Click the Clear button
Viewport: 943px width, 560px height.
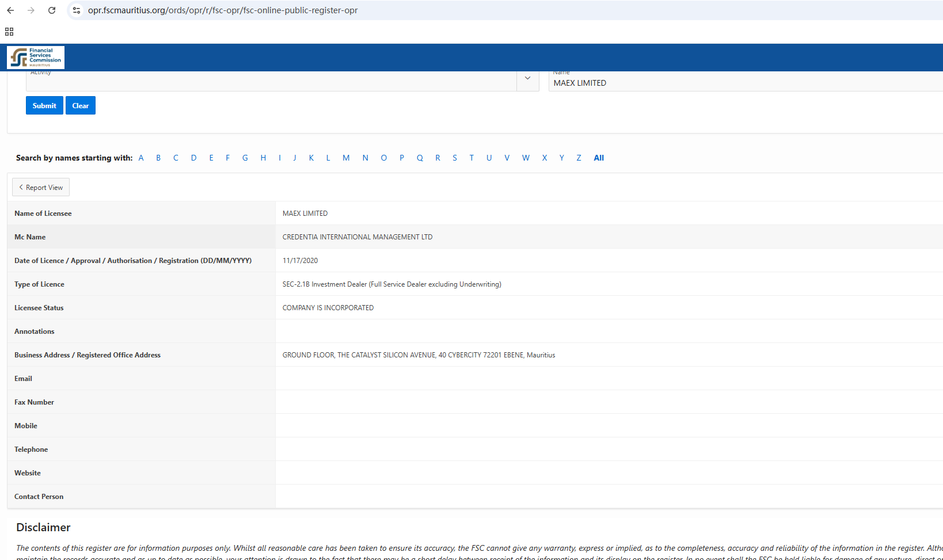coord(81,105)
